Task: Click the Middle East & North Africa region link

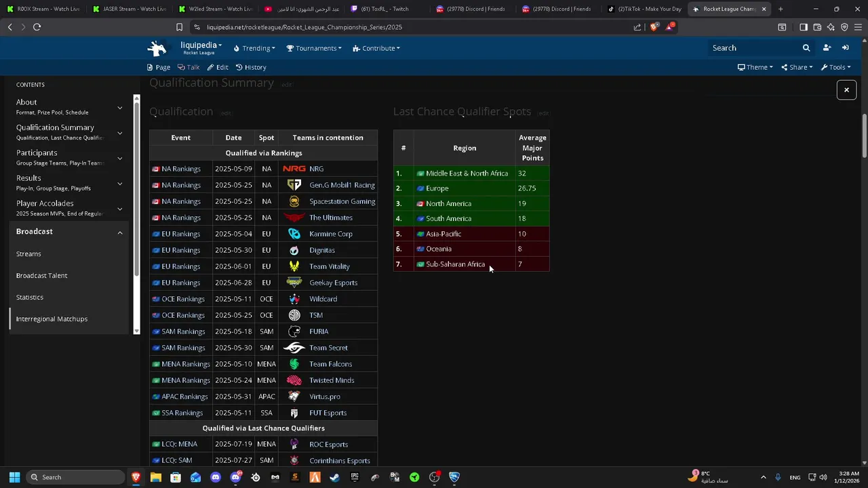Action: (467, 174)
